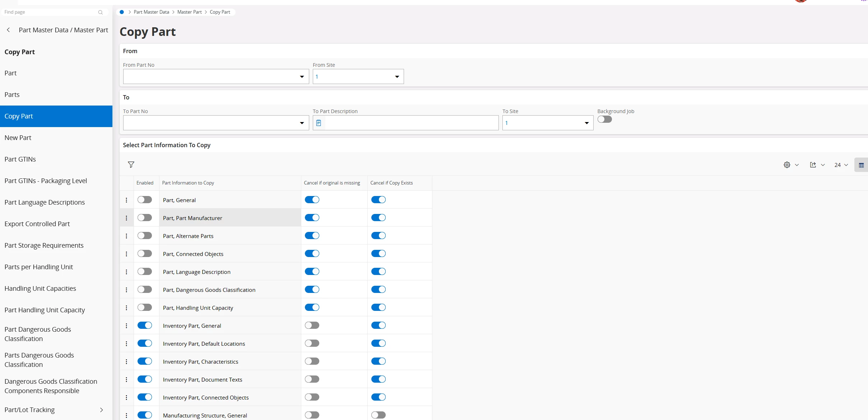
Task: Click Part Master Data breadcrumb link
Action: click(x=151, y=12)
